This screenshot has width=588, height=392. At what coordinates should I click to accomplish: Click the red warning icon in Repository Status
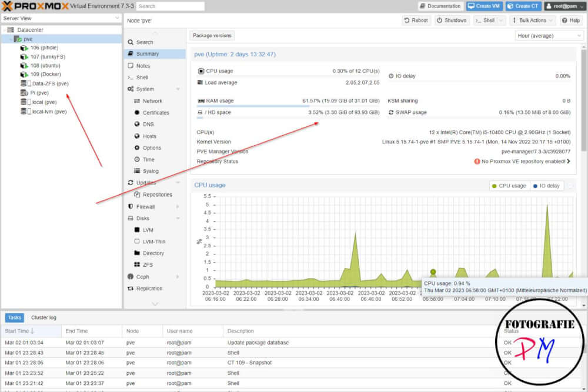477,161
